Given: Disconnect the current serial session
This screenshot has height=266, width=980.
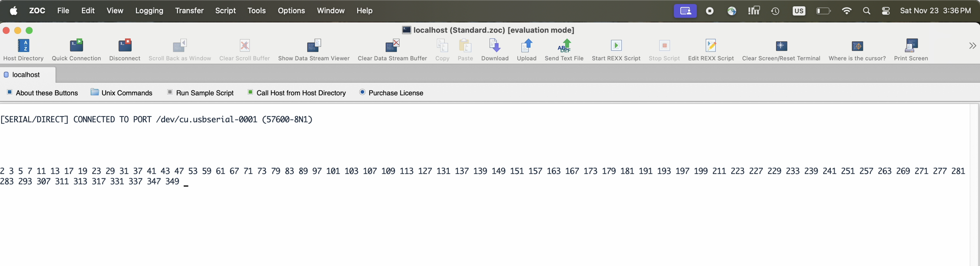Looking at the screenshot, I should coord(125,50).
